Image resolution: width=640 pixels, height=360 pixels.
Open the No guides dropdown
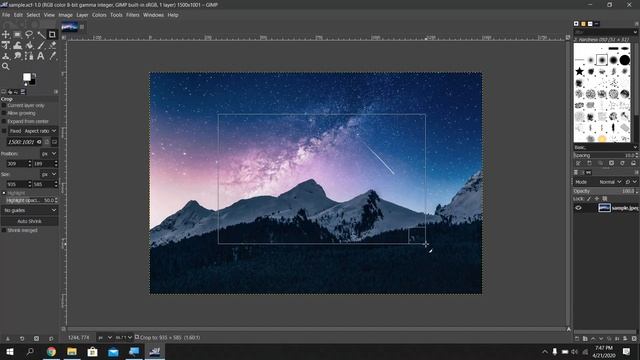point(29,210)
